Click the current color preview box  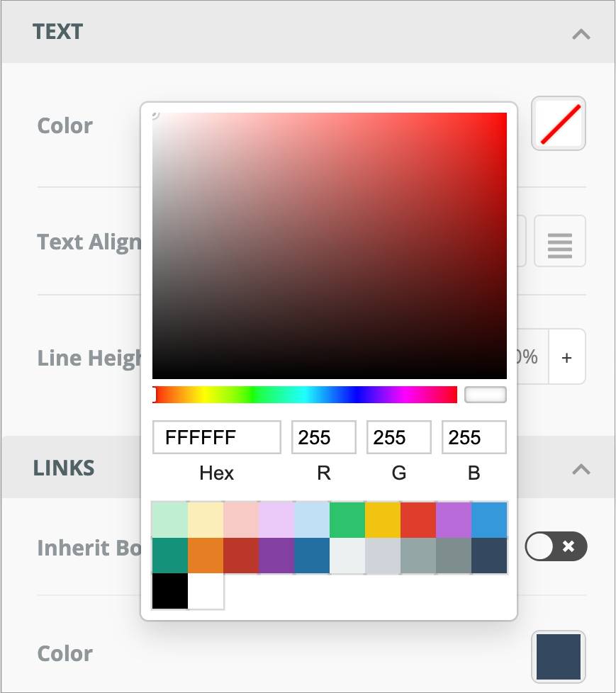[x=486, y=395]
